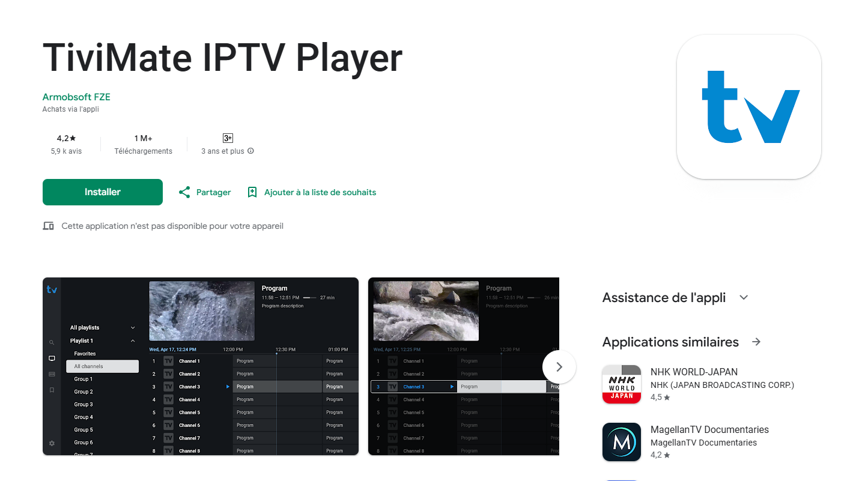Screen dimensions: 868x481
Task: Click the 4,5 star rating under NHK WORLD-JAPAN
Action: click(660, 398)
